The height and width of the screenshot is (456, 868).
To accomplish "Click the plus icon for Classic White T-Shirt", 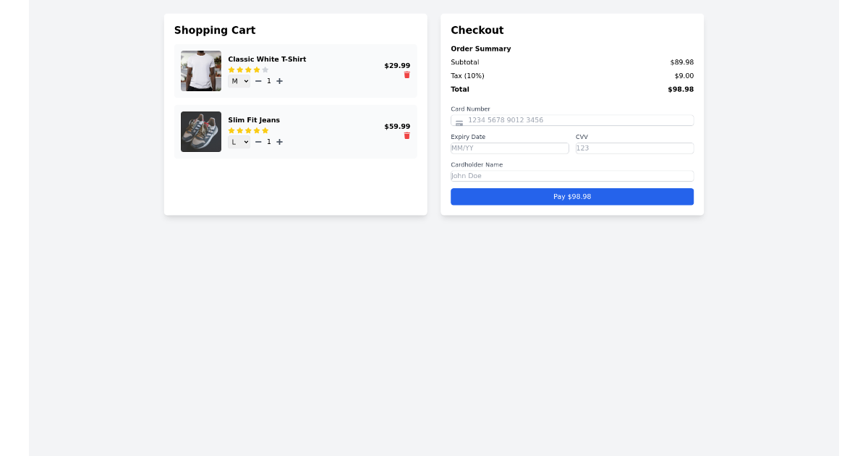I will point(279,81).
